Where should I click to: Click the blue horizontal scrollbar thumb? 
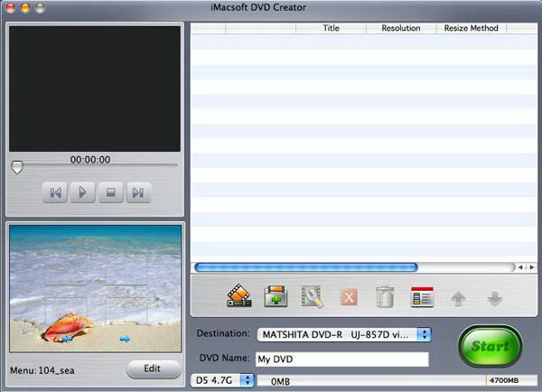306,267
